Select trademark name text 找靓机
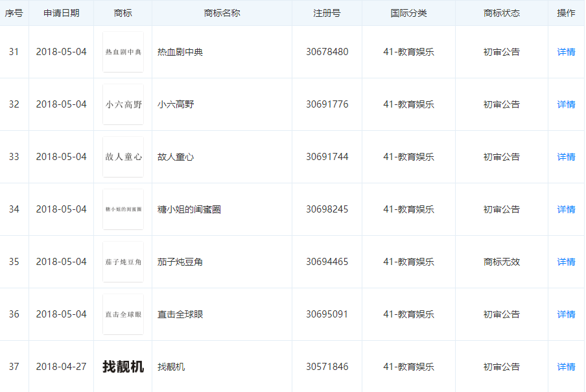586x392 pixels. click(171, 367)
